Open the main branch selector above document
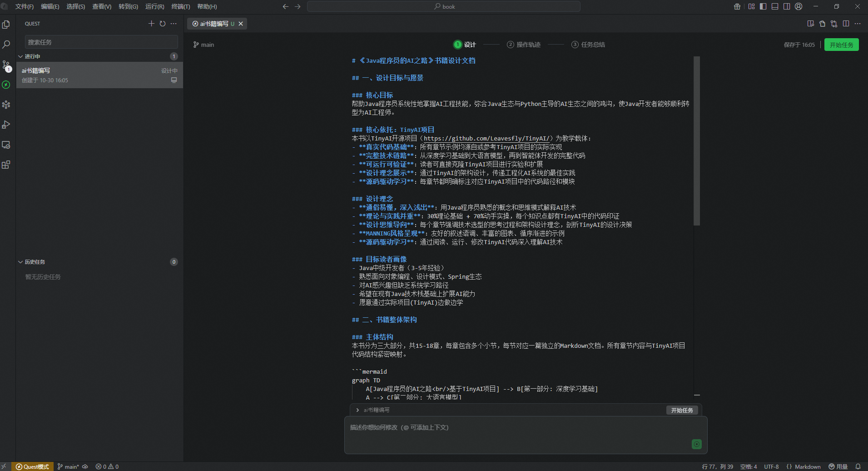The width and height of the screenshot is (868, 471). tap(203, 45)
